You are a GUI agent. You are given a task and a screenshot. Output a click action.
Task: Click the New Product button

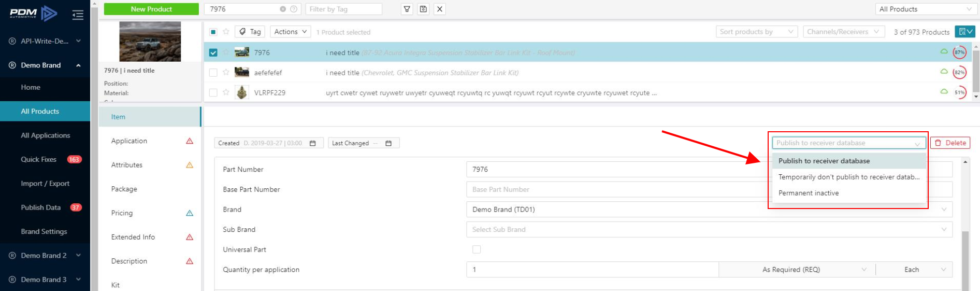coord(151,9)
